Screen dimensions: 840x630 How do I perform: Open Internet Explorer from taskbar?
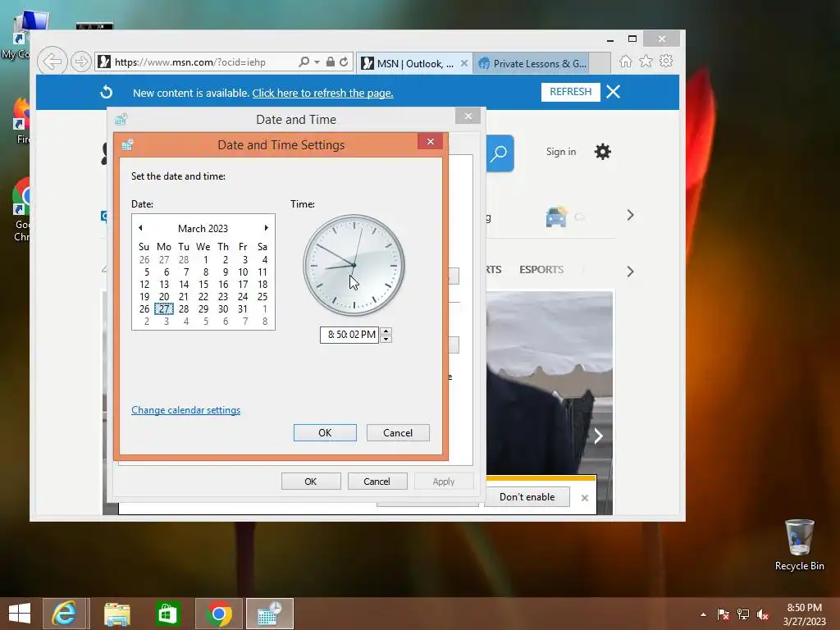(64, 614)
